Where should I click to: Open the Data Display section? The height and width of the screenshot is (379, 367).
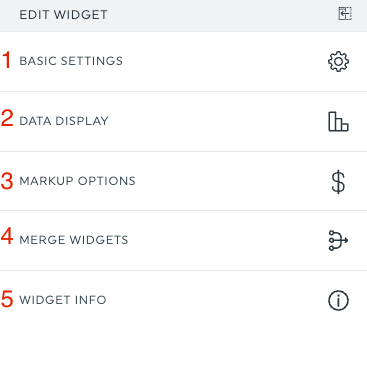click(183, 121)
